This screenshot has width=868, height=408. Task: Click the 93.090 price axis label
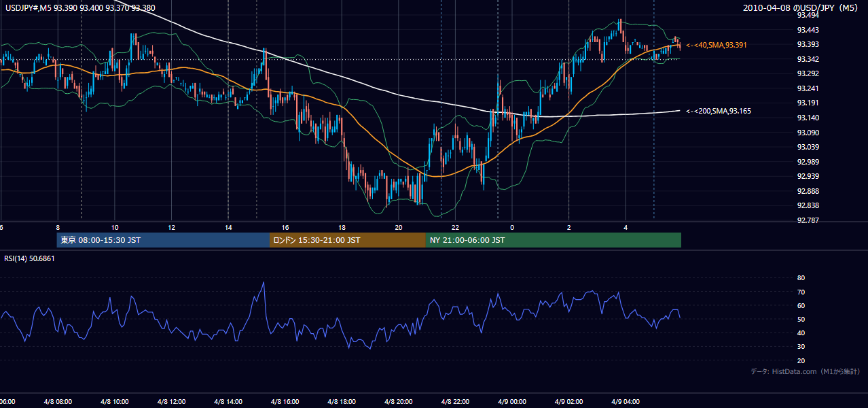pyautogui.click(x=808, y=133)
